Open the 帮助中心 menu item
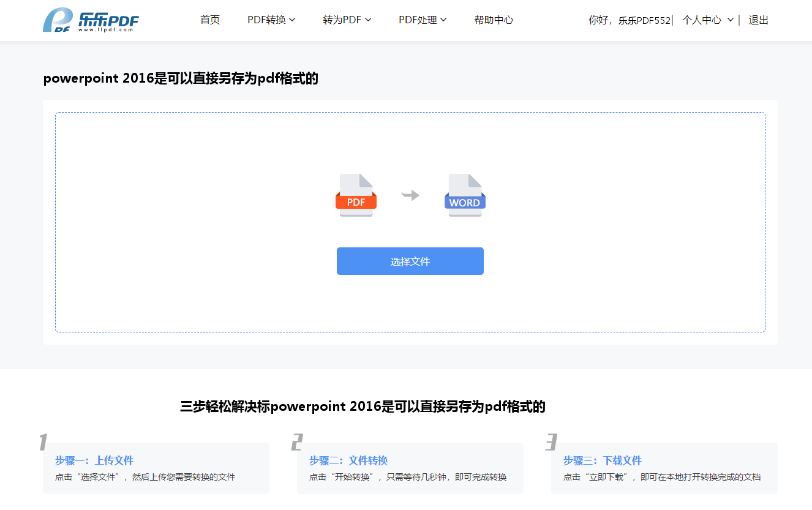 494,20
